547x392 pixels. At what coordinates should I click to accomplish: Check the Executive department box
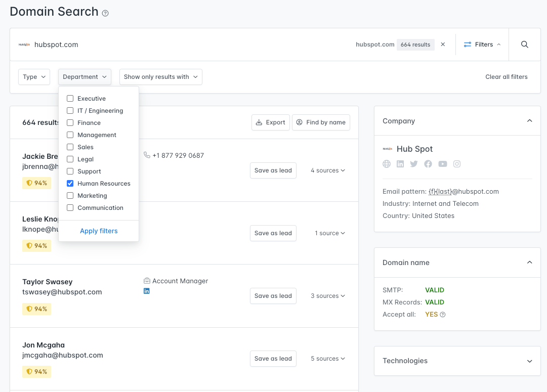[70, 98]
